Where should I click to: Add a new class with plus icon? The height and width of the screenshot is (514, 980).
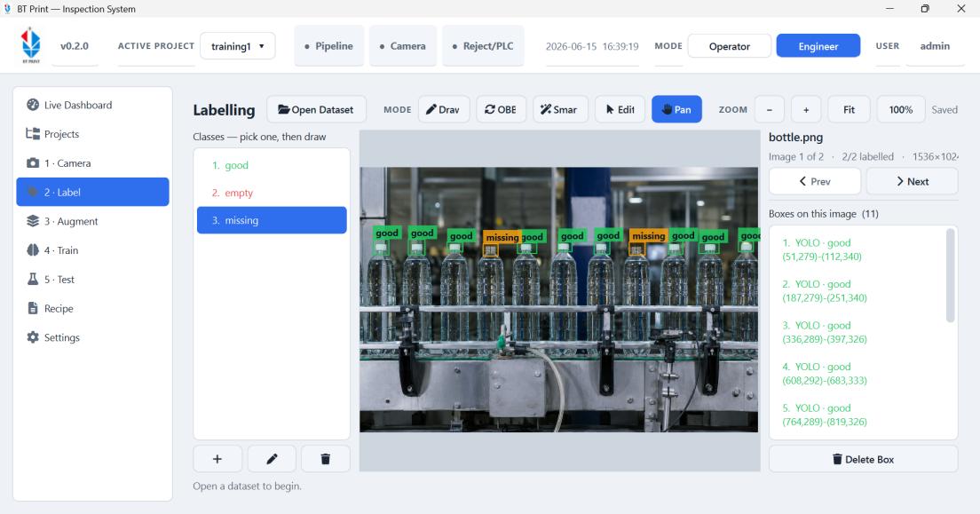(x=217, y=459)
